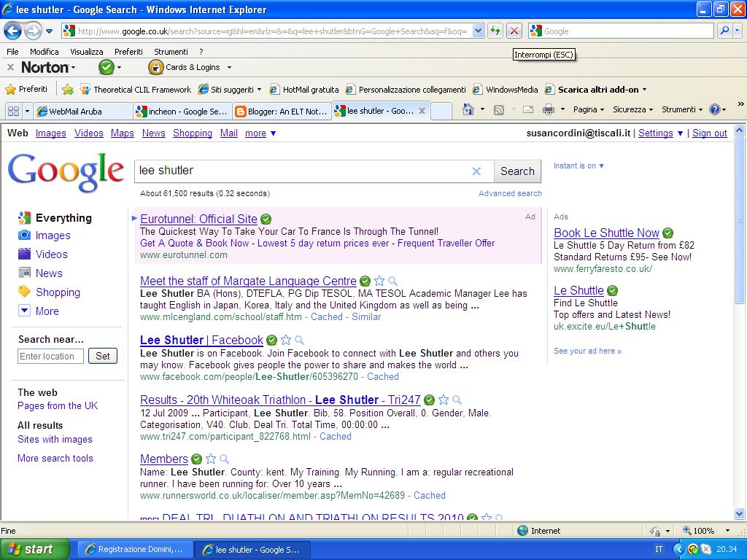Expand Cards & Logins dropdown arrow

click(x=229, y=68)
